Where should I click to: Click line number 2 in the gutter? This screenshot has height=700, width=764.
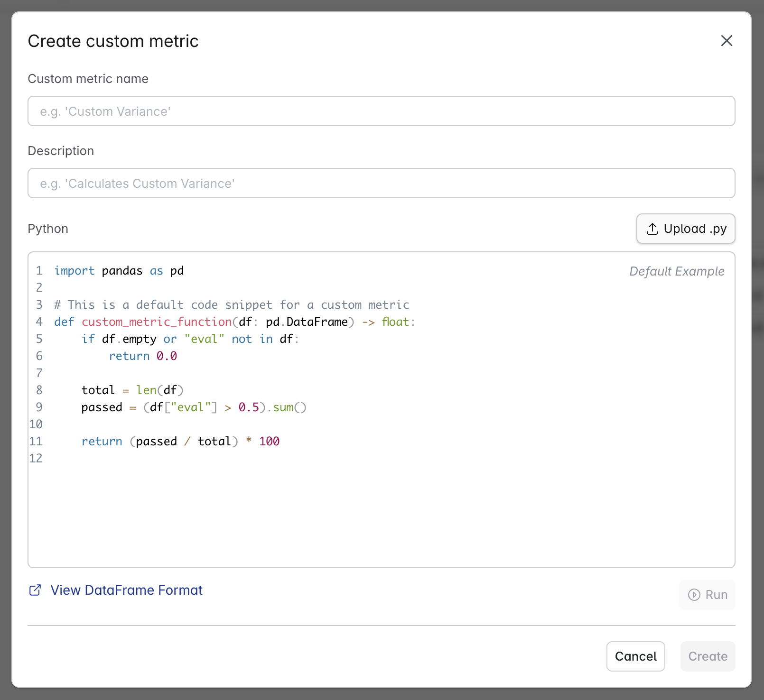(x=39, y=288)
